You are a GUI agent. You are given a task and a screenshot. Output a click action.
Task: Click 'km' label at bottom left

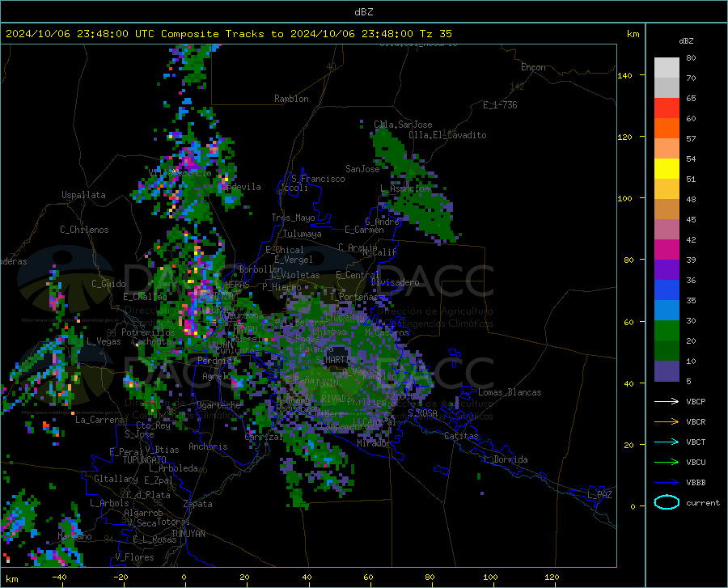coord(11,579)
